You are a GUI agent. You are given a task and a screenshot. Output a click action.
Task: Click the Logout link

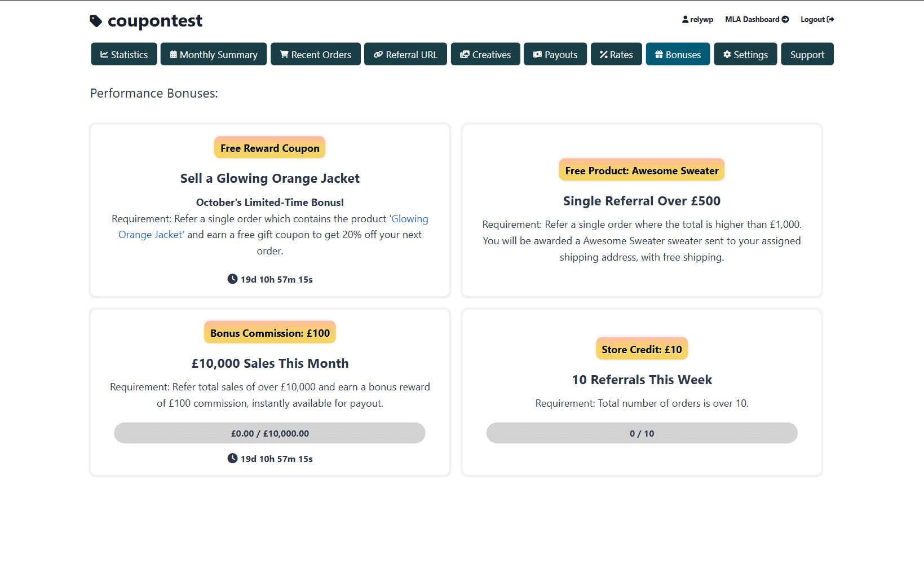[x=817, y=19]
